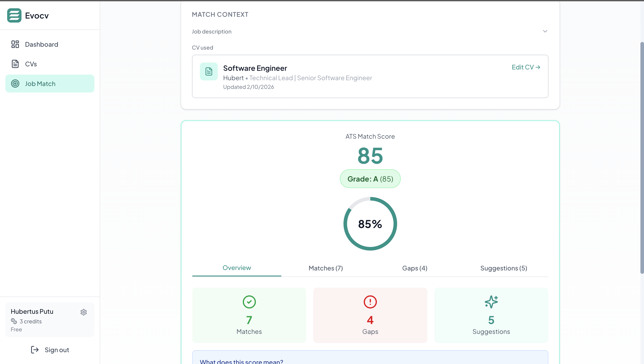Click the credits coin icon

14,321
